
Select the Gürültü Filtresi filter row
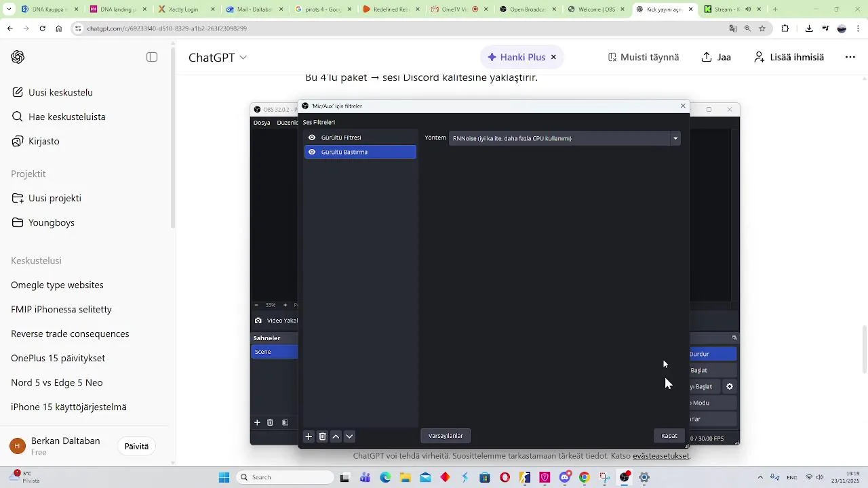point(360,138)
